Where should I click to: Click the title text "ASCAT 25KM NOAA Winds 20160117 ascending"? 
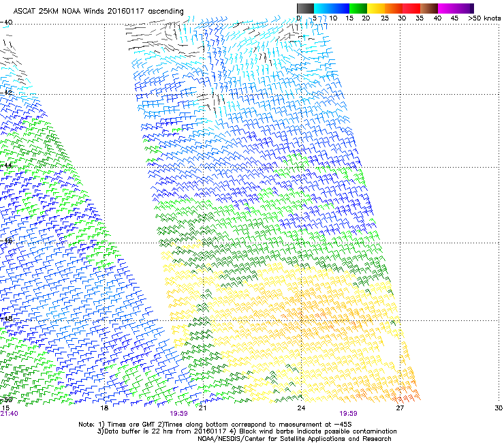[x=98, y=11]
